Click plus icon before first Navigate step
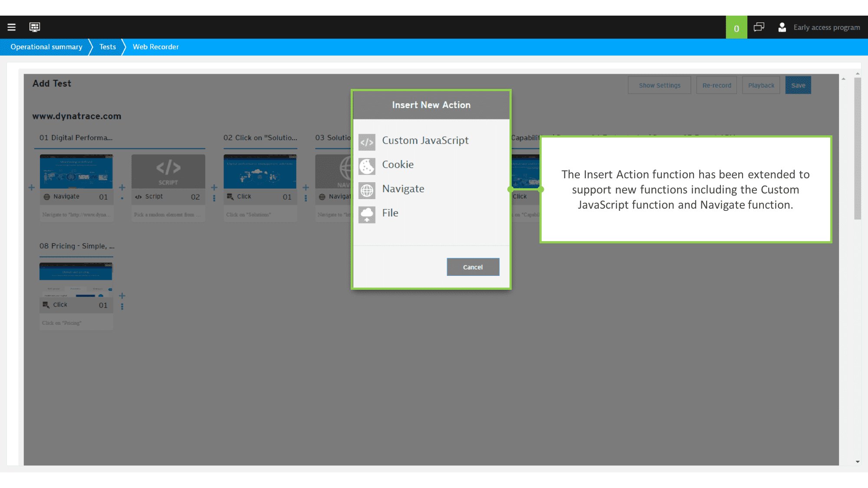Image resolution: width=868 pixels, height=488 pixels. pos(31,188)
